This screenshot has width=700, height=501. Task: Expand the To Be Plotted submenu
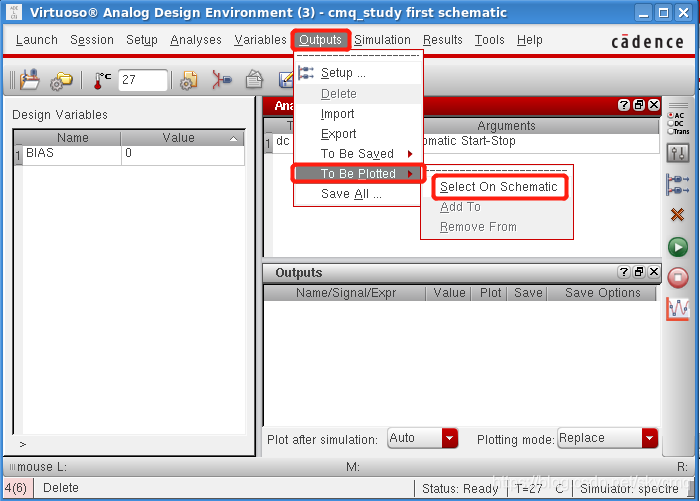pos(358,174)
